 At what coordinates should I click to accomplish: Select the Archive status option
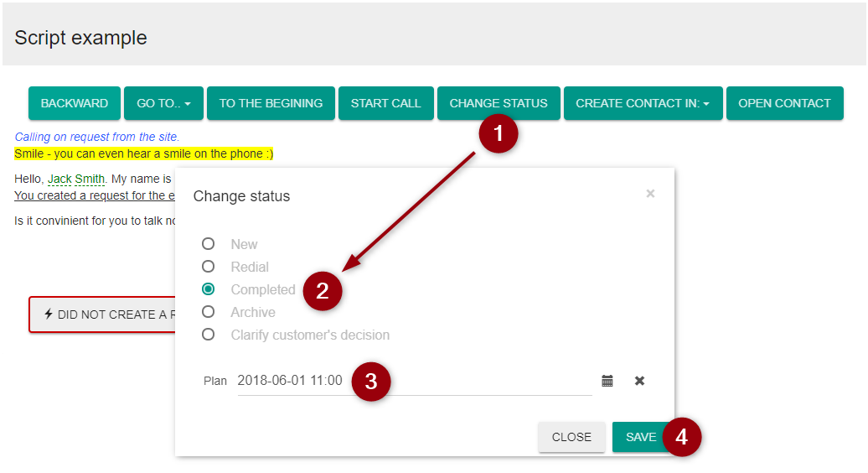click(x=209, y=312)
